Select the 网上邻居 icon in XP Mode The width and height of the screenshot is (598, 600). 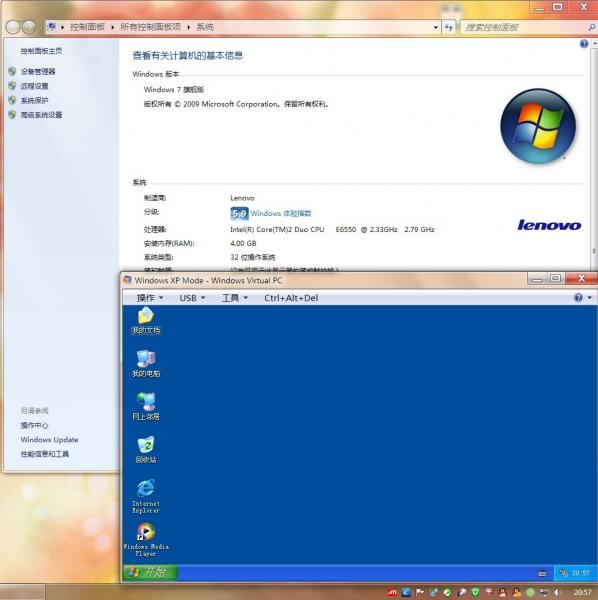pos(146,407)
